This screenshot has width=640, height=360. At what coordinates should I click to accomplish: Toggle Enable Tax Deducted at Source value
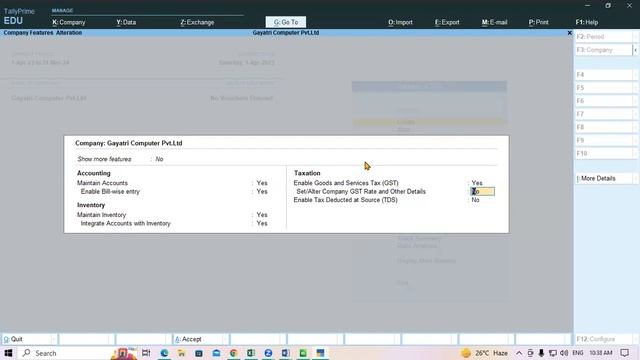(476, 200)
